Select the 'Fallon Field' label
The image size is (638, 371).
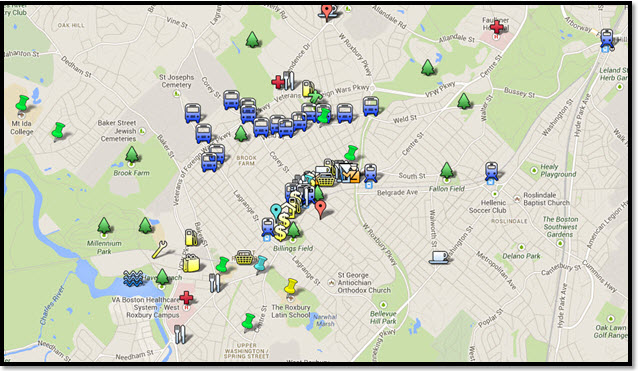(447, 189)
